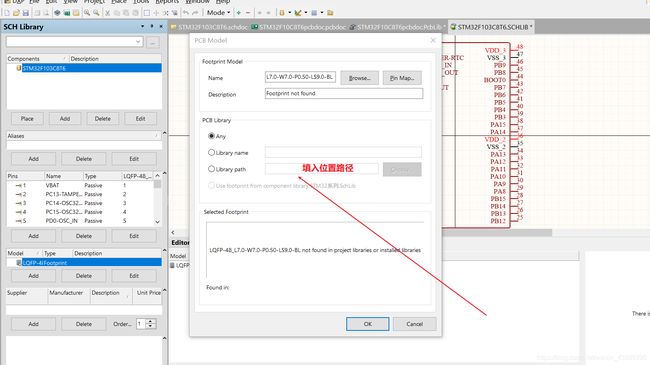
Task: Select Use footprint from component library option
Action: 211,185
